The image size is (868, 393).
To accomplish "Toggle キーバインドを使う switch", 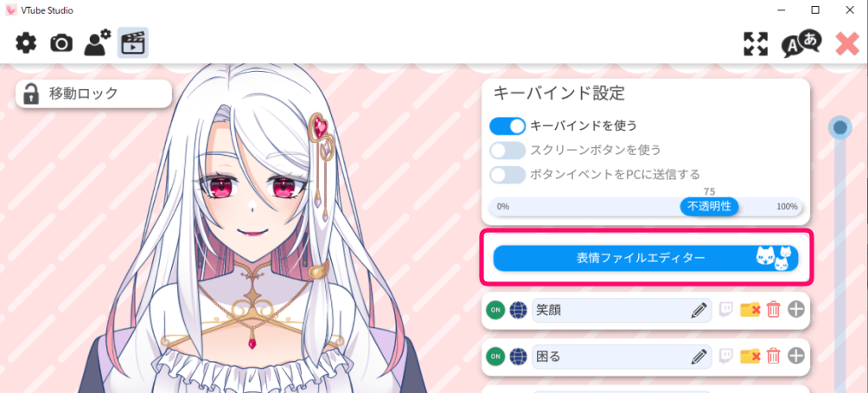I will click(x=507, y=126).
